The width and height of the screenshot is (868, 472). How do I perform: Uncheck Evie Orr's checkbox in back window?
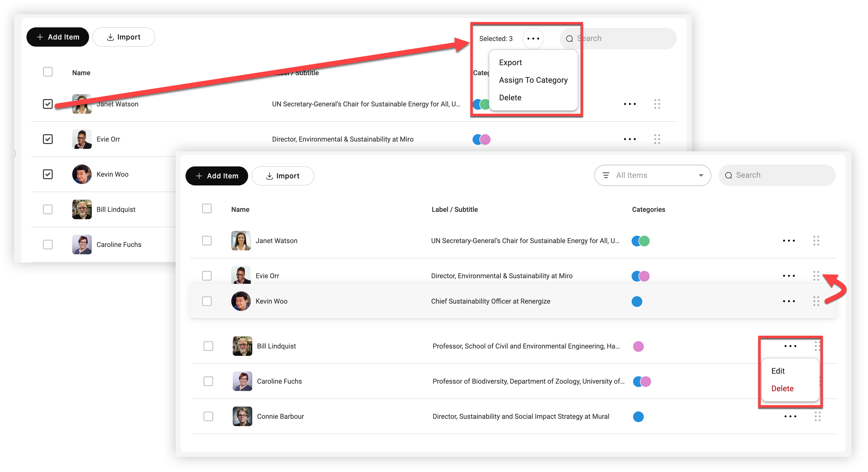point(48,139)
